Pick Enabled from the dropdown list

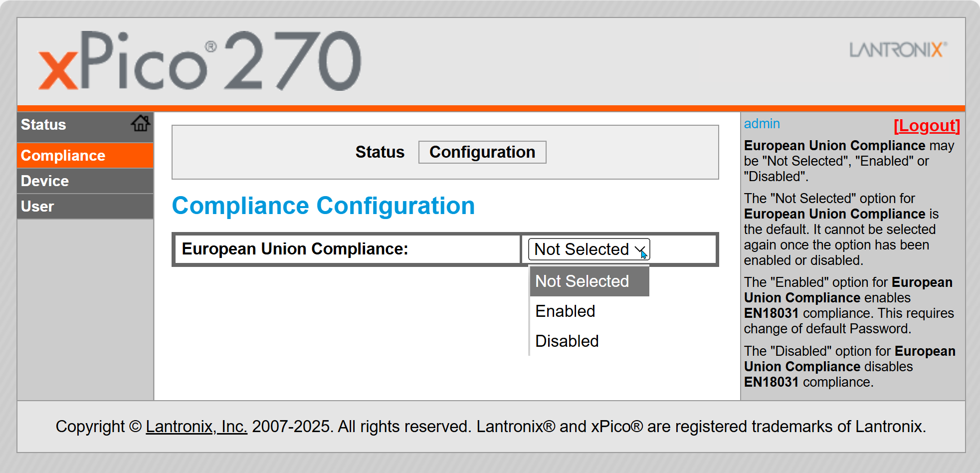[565, 311]
